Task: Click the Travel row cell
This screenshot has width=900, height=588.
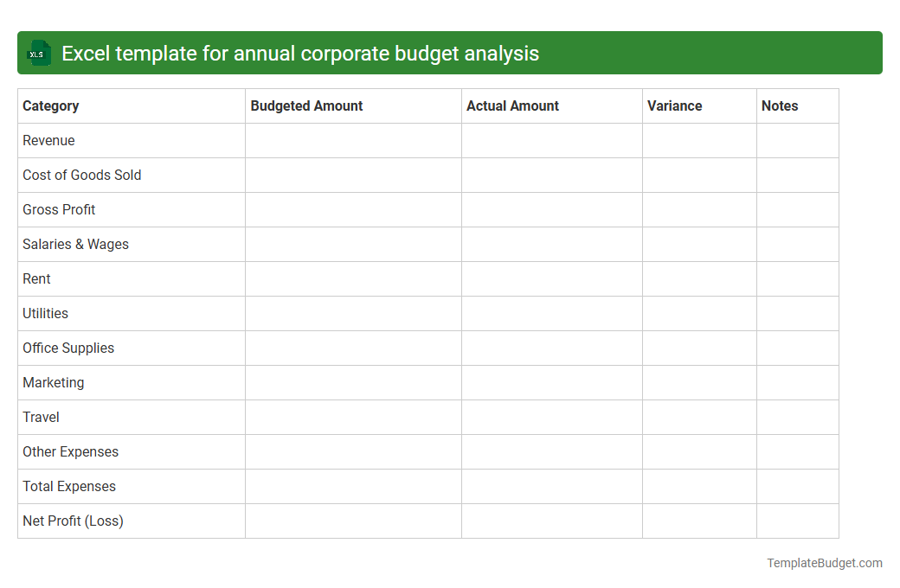Action: pyautogui.click(x=41, y=417)
